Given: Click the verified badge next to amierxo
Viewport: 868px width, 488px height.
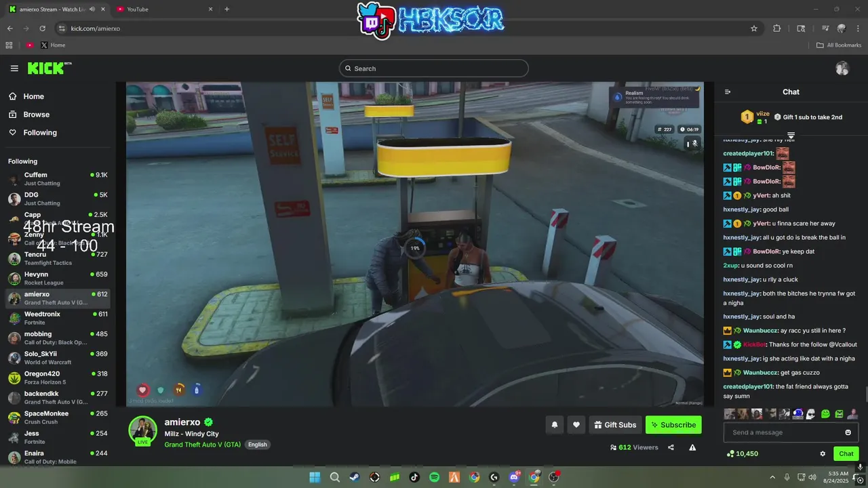Looking at the screenshot, I should (x=209, y=422).
